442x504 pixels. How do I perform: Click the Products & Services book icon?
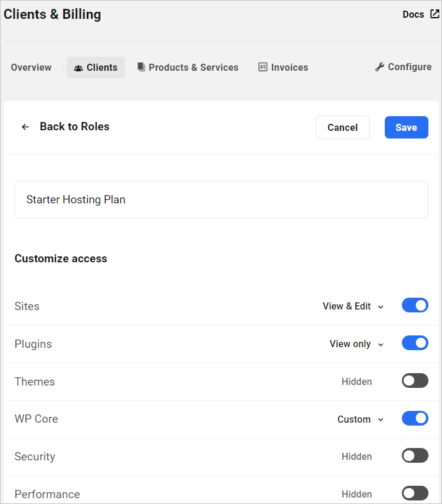(x=141, y=67)
